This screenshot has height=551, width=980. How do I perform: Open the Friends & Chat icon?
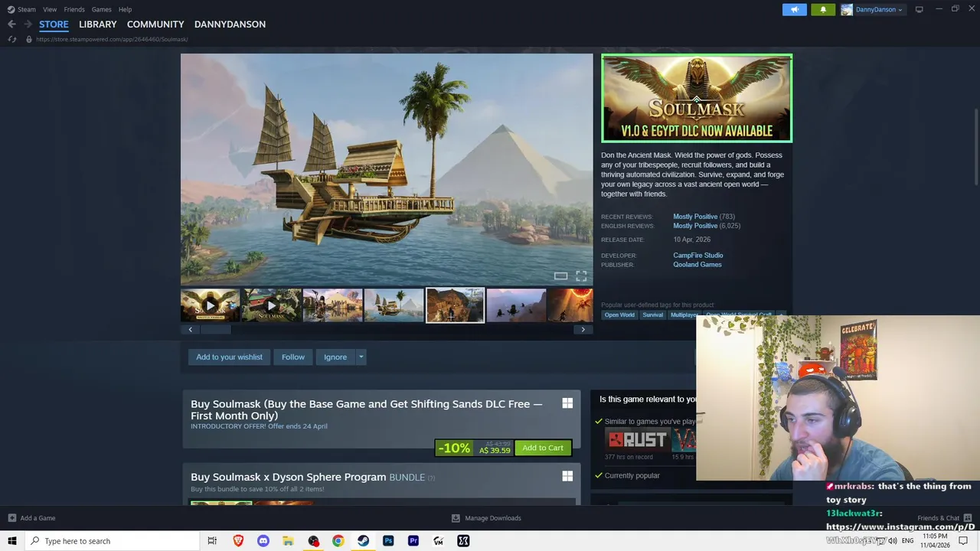point(969,518)
